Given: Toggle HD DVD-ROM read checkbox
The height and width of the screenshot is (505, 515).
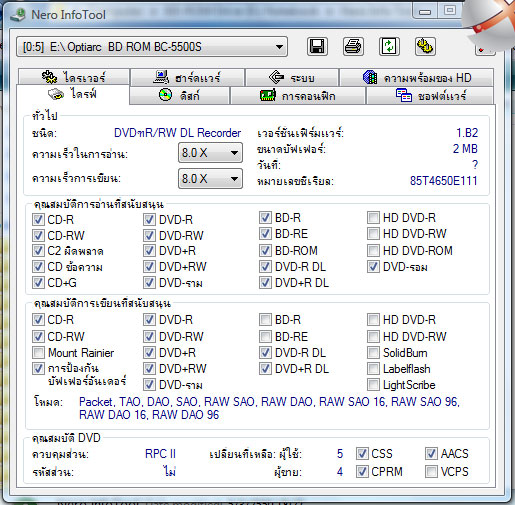Looking at the screenshot, I should [x=373, y=250].
